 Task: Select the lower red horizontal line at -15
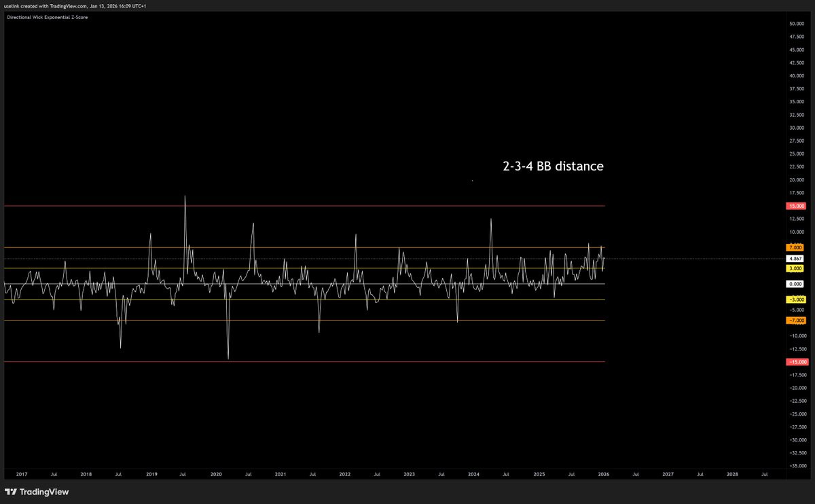point(304,362)
